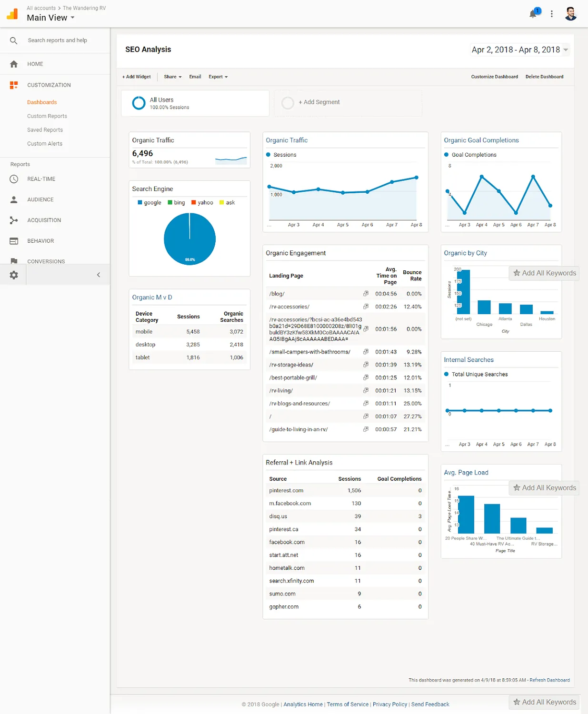Open /rv-storage-ideas/ external link icon
This screenshot has height=714, width=588.
(366, 365)
